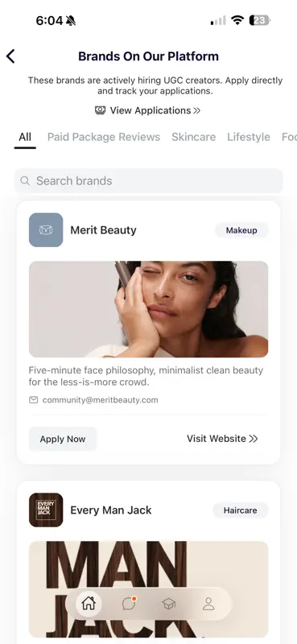
Task: Tap the Every Man Jack logo icon
Action: (x=46, y=510)
